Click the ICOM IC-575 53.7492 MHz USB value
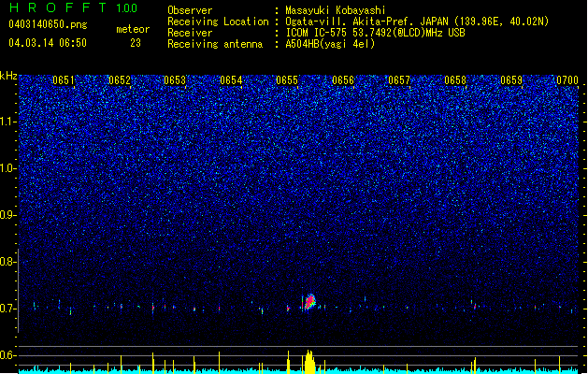The image size is (588, 374). pos(376,33)
